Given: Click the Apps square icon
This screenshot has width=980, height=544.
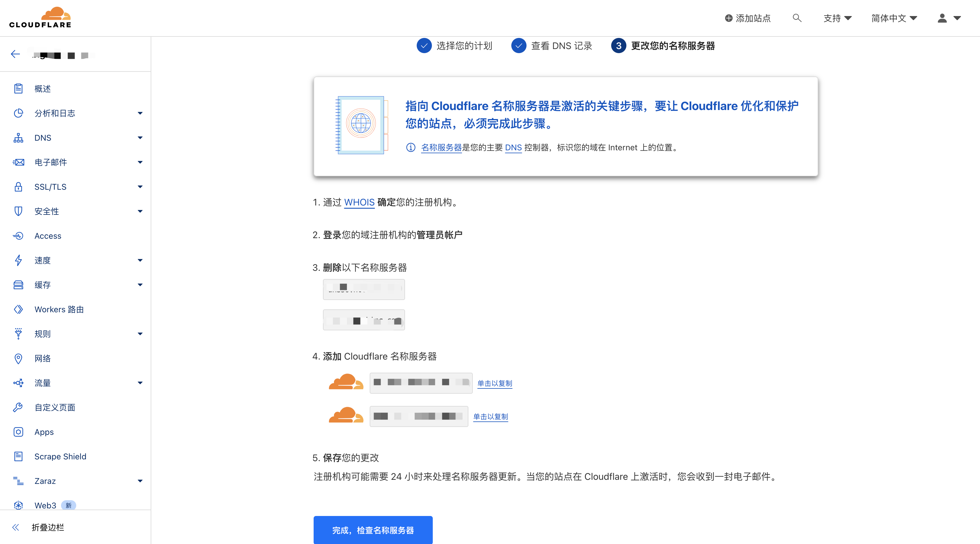Looking at the screenshot, I should coord(18,432).
